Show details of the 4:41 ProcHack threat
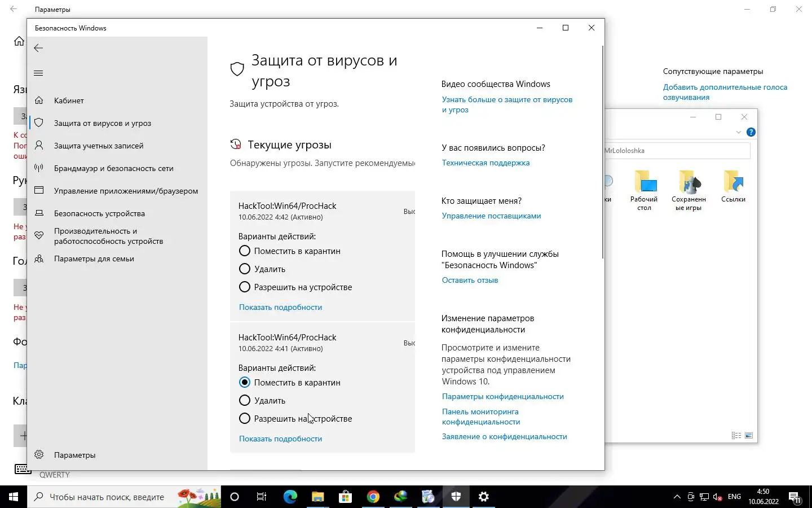Viewport: 812px width, 508px height. [x=280, y=439]
